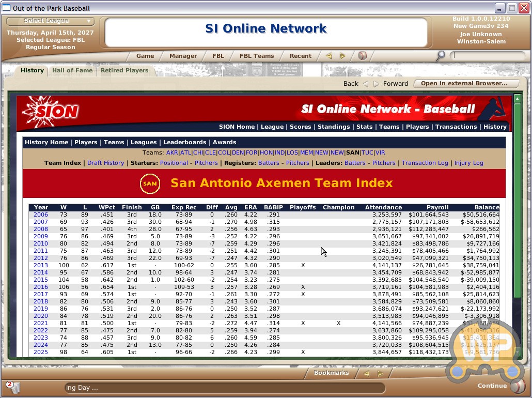This screenshot has height=398, width=532.
Task: Click the magnifying glass search icon
Action: tap(440, 56)
